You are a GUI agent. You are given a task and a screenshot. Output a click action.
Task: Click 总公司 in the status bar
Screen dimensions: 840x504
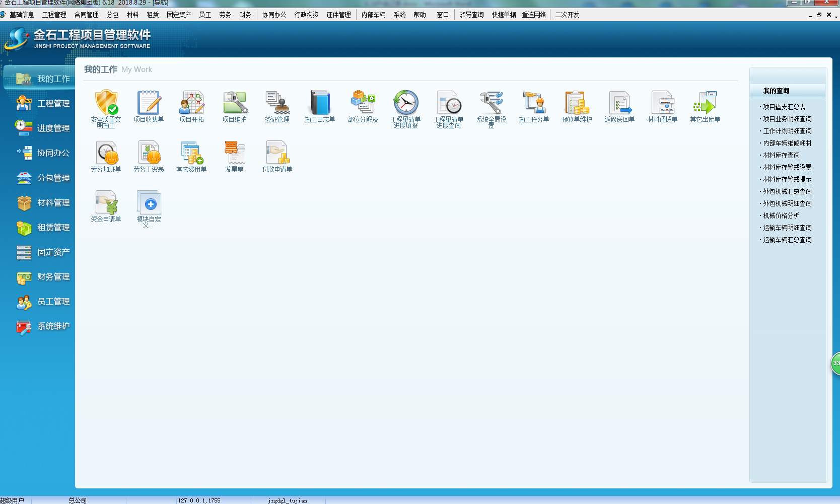(78, 500)
